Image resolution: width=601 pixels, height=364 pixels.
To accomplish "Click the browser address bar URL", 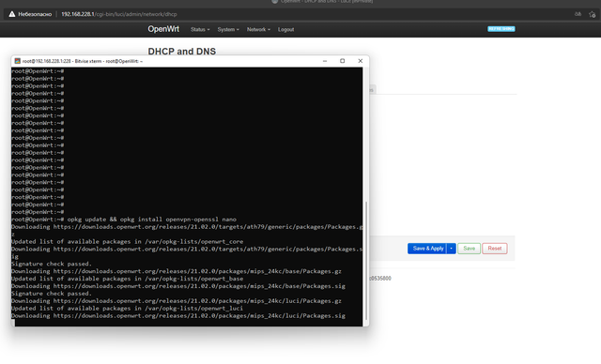I will click(119, 14).
